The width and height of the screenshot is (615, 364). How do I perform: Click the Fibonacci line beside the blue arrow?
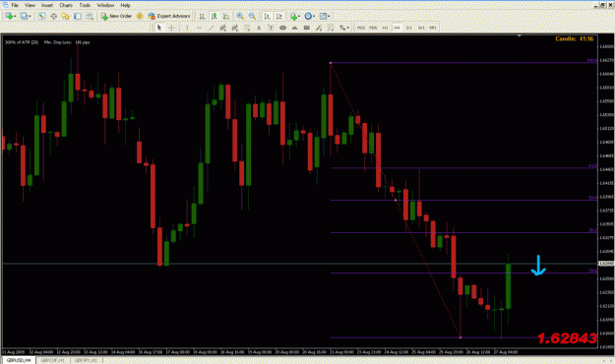463,273
